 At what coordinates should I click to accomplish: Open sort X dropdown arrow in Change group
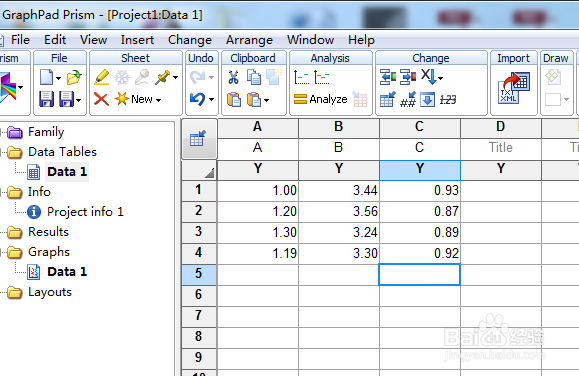441,78
